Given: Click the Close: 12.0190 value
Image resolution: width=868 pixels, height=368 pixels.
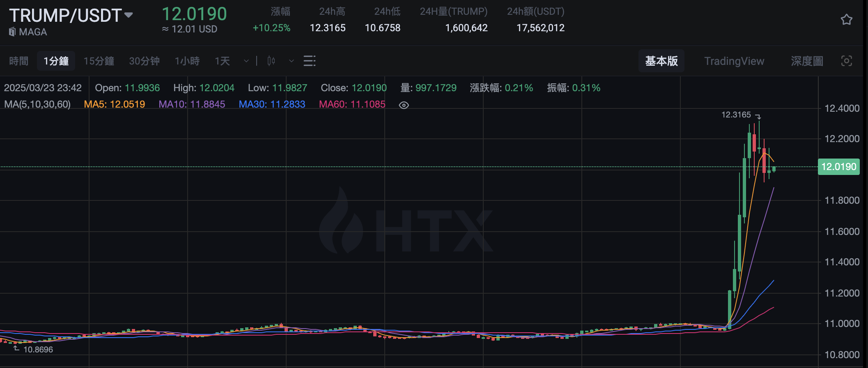Looking at the screenshot, I should (x=354, y=88).
